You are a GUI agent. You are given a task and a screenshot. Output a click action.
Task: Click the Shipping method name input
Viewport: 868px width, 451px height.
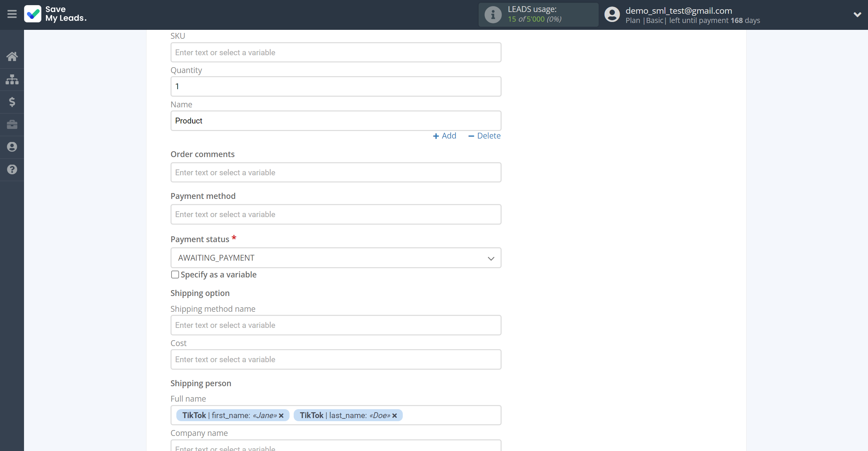coord(336,325)
